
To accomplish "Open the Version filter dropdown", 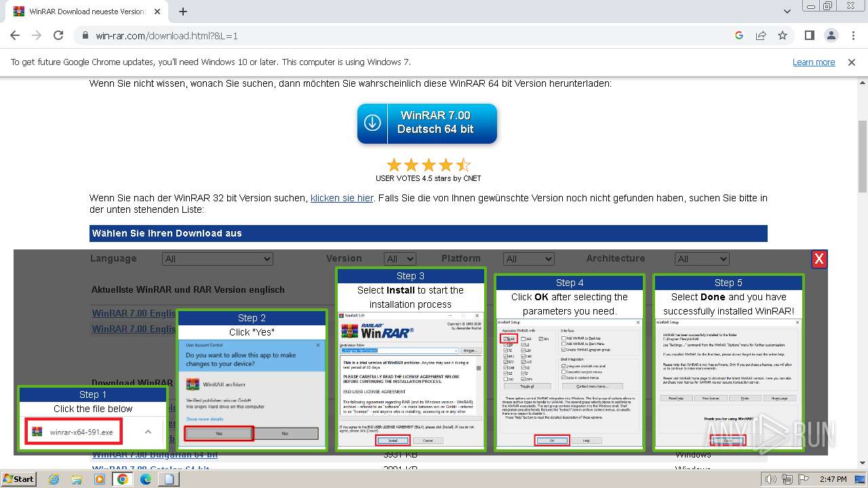I will tap(400, 259).
